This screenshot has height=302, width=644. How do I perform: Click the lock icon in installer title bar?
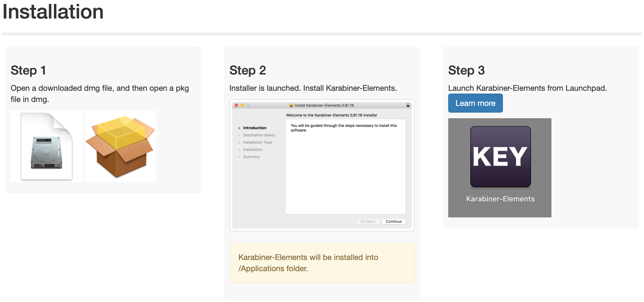(x=408, y=105)
